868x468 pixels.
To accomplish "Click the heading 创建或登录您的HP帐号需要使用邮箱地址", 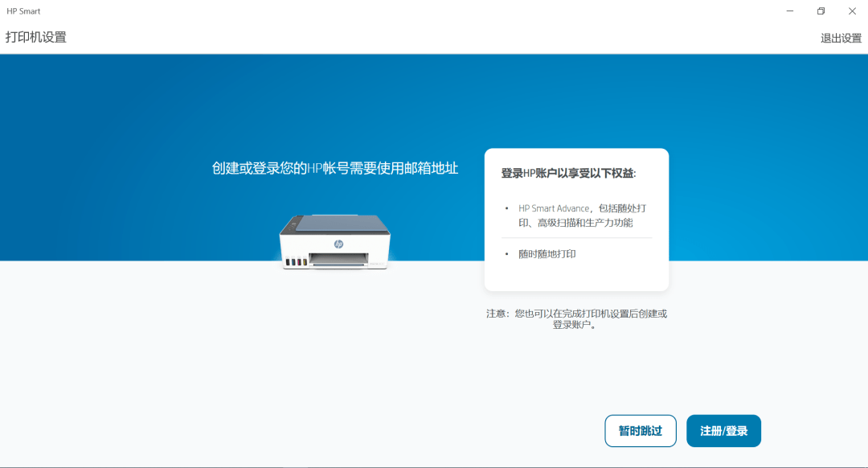I will [335, 168].
